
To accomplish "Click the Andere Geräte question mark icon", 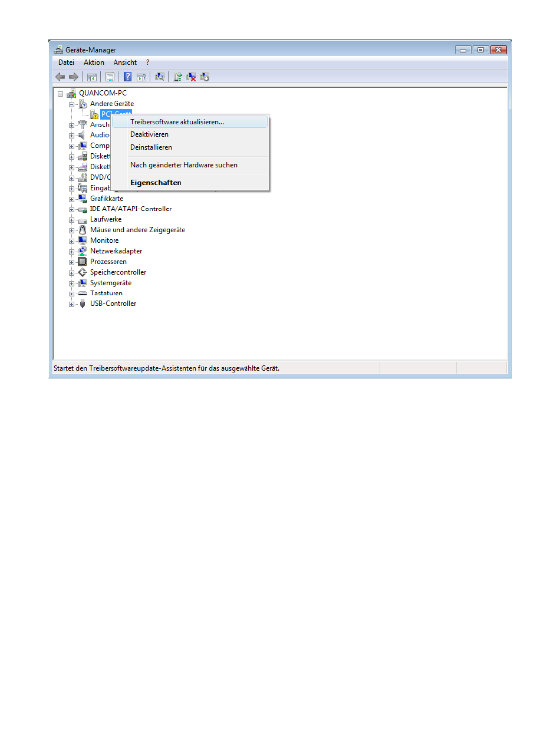I will (83, 104).
